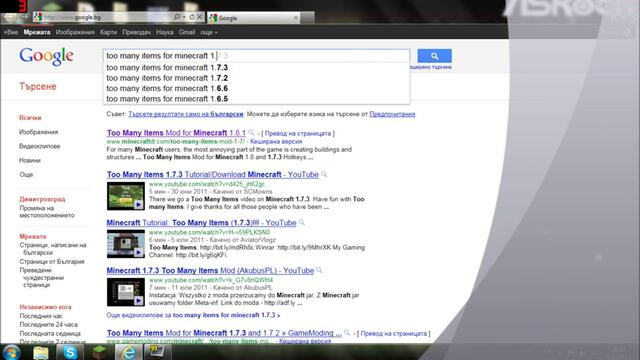The height and width of the screenshot is (360, 640).
Task: Click the browser forward arrow button
Action: (24, 17)
